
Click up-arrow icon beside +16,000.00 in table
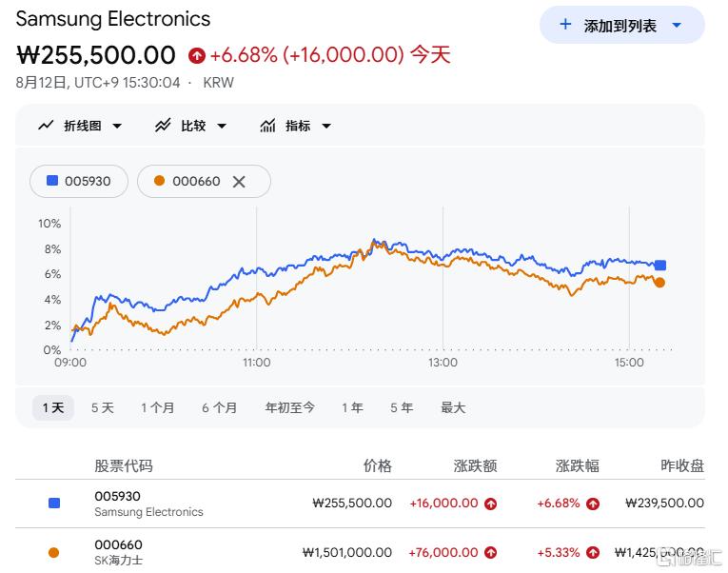[x=491, y=504]
